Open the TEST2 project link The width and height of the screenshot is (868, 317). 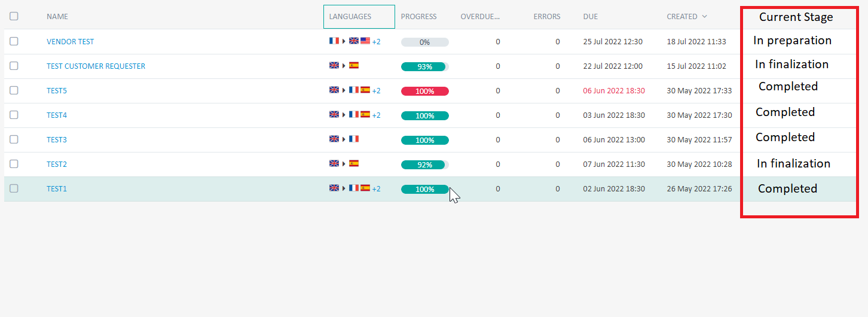[x=57, y=164]
